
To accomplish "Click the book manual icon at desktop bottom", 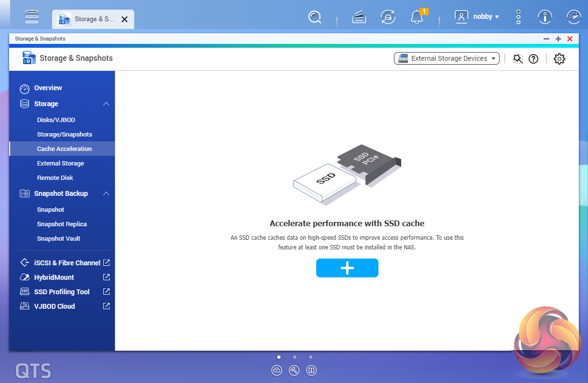I will [312, 370].
